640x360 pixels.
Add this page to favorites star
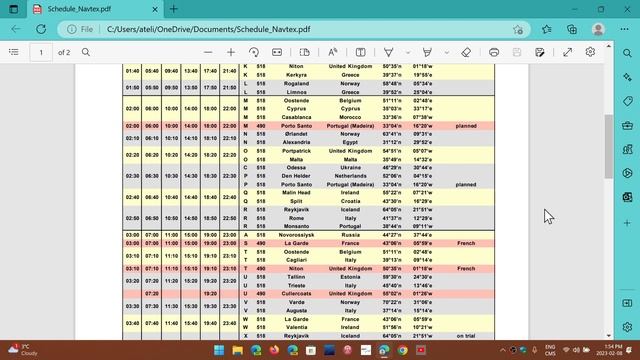518,29
